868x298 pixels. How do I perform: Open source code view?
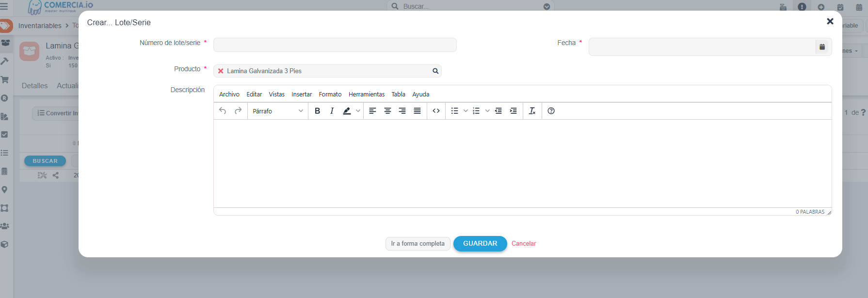pyautogui.click(x=436, y=111)
